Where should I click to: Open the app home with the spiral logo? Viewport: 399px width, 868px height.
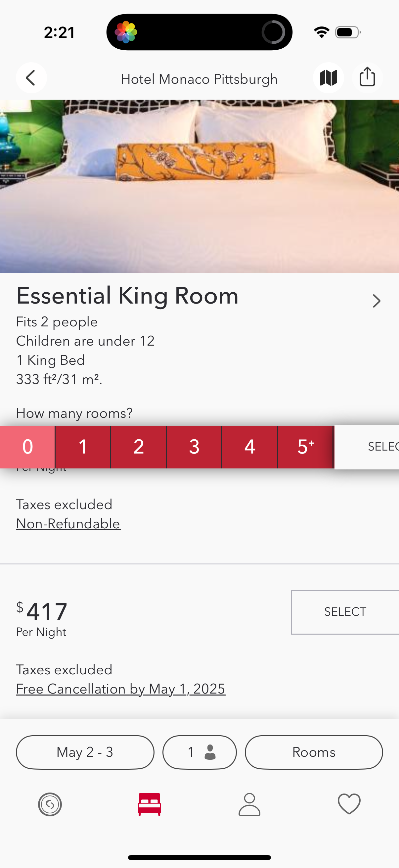pos(50,804)
